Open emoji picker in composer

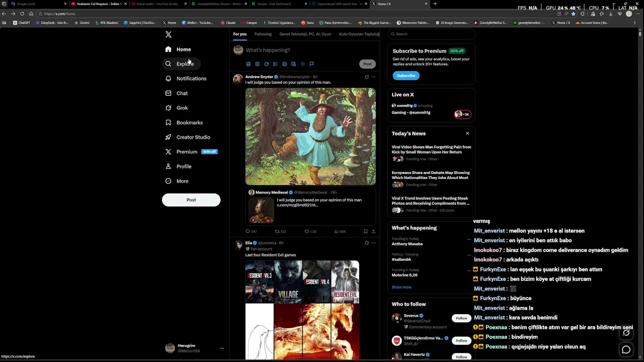click(284, 64)
